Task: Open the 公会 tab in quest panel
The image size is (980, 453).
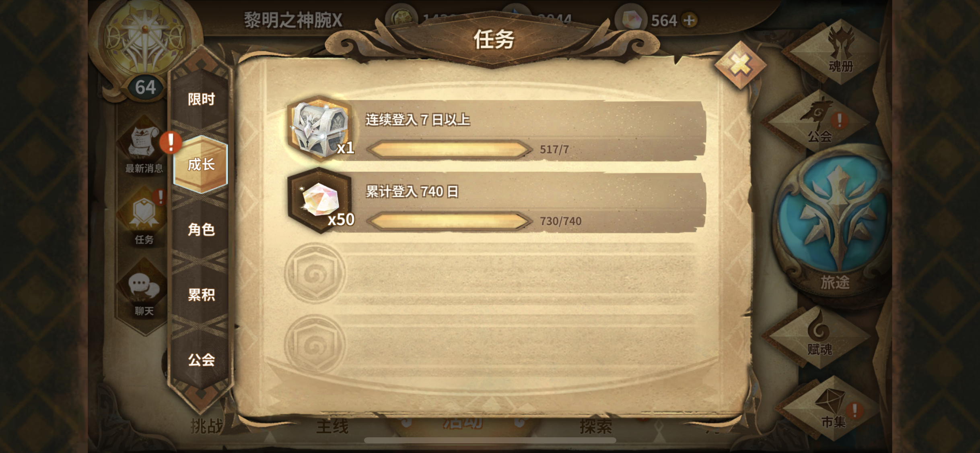Action: click(x=201, y=360)
